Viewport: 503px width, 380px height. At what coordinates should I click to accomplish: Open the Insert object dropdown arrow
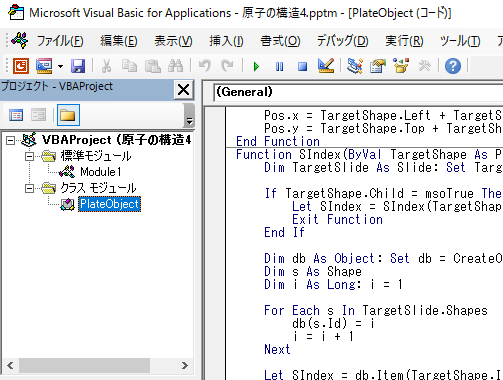click(x=60, y=66)
